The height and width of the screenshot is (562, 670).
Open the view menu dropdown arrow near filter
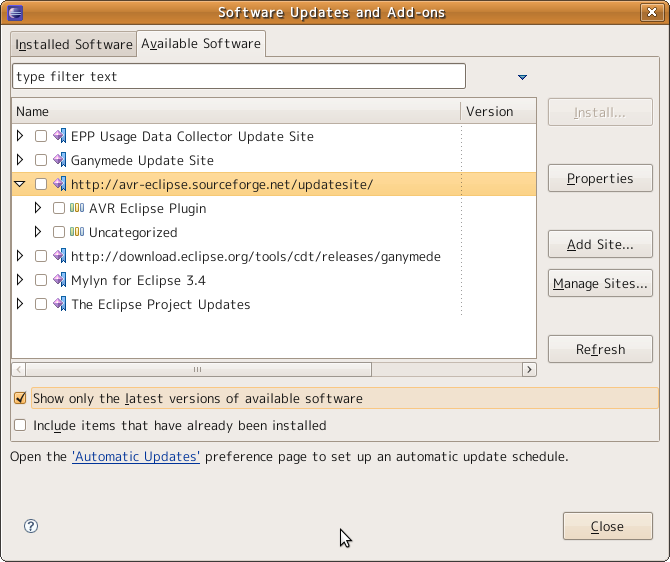click(522, 77)
